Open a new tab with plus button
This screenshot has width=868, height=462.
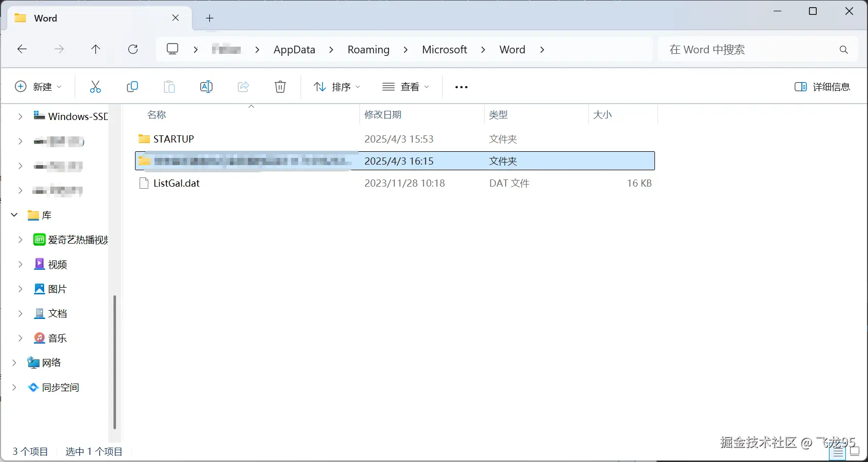tap(209, 18)
